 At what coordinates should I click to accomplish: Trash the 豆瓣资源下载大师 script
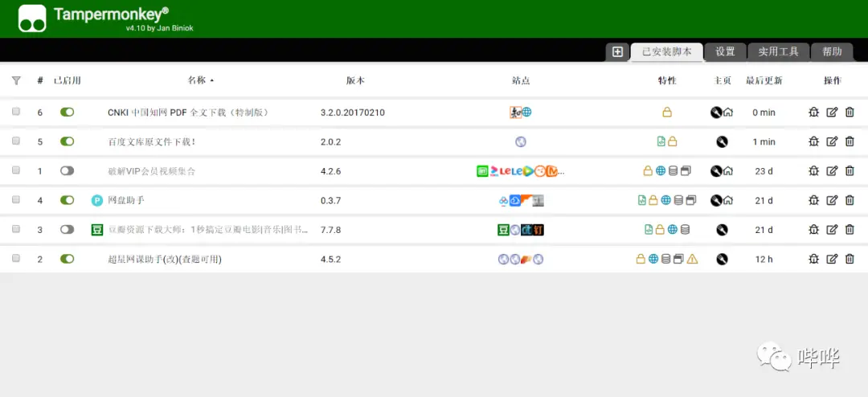[x=850, y=229]
